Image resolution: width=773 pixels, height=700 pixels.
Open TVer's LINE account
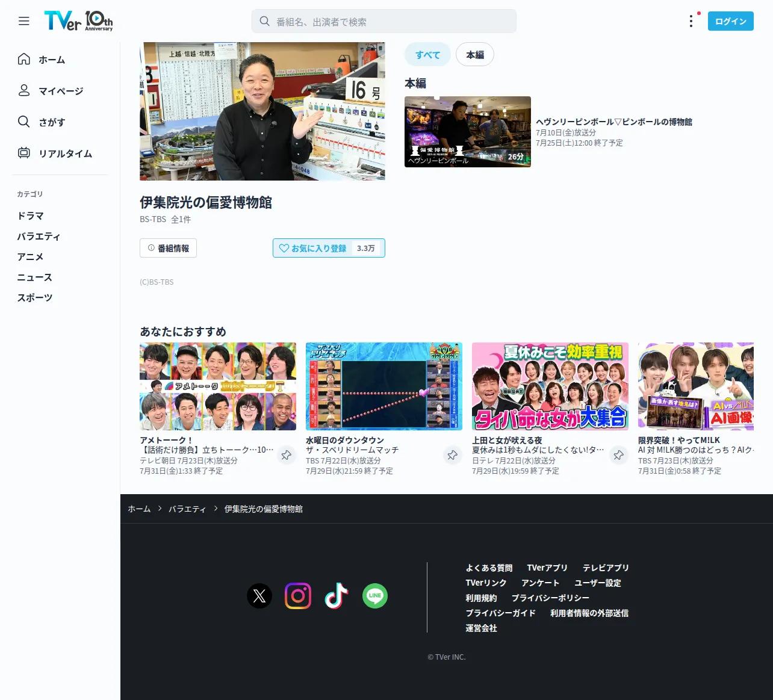click(x=375, y=596)
